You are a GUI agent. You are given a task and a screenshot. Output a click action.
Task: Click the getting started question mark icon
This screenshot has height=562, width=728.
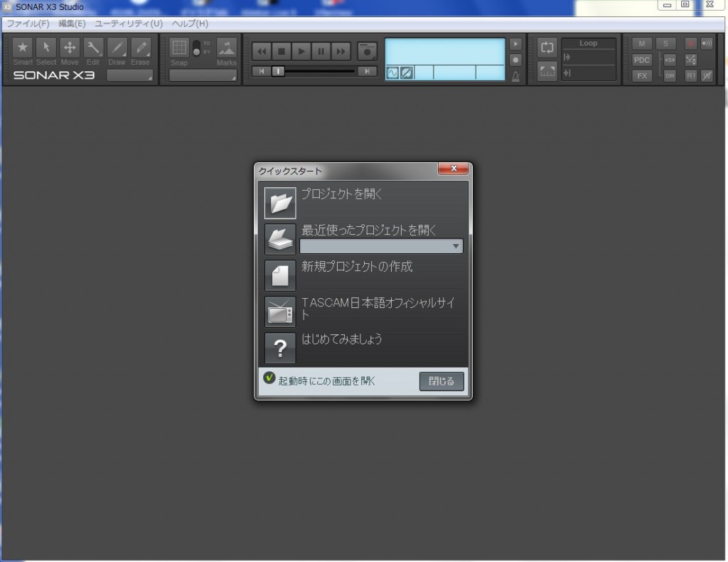tap(280, 348)
